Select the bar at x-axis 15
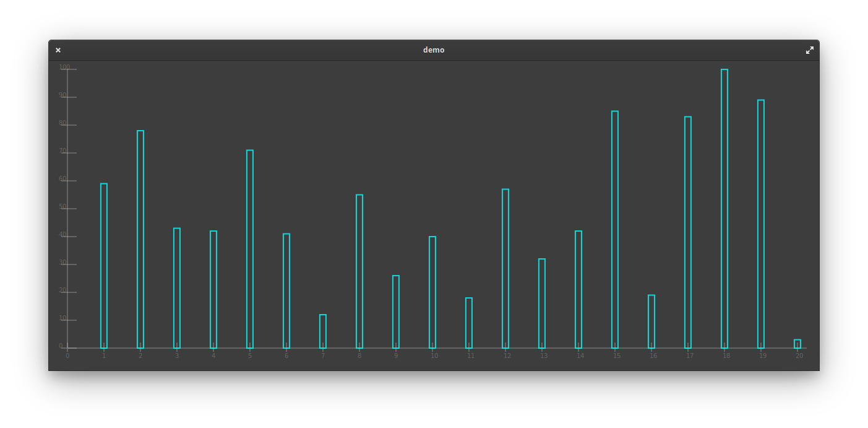This screenshot has height=428, width=868. [615, 230]
